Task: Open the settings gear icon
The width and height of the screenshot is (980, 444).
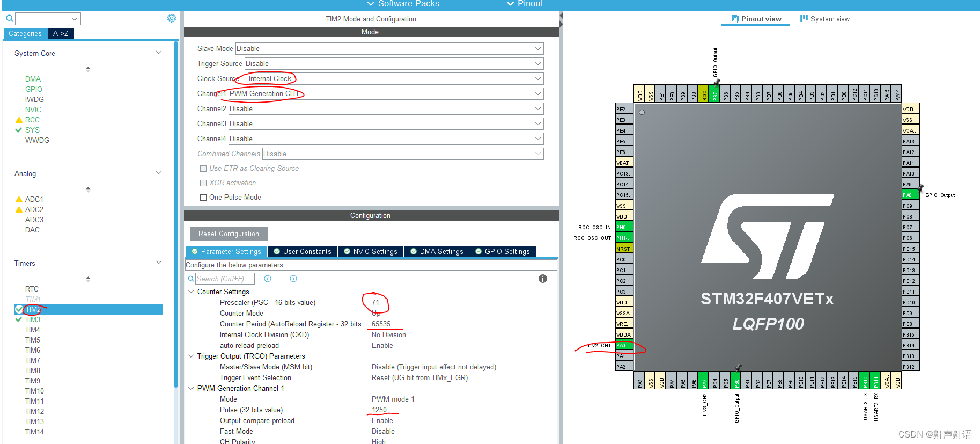Action: point(172,18)
